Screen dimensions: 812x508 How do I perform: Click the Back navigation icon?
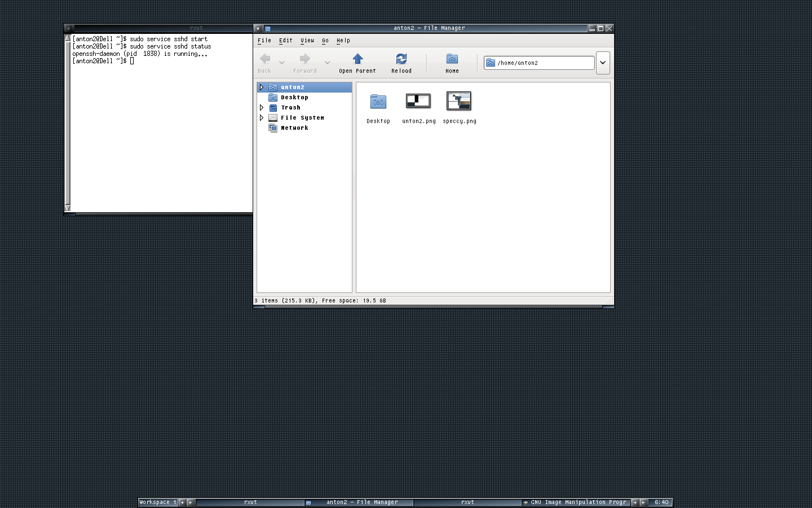click(x=264, y=59)
